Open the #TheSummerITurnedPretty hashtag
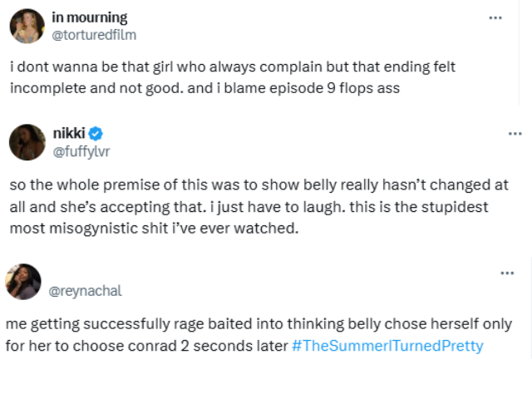 [x=387, y=346]
